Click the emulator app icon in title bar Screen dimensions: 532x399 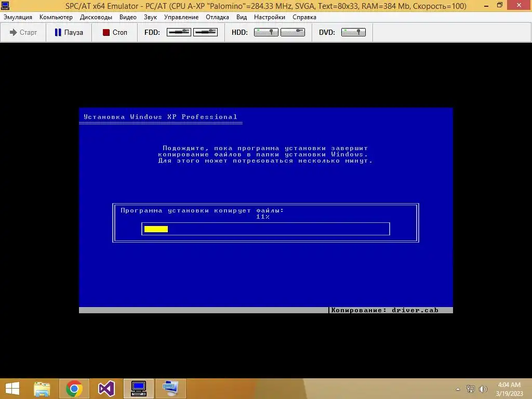5,5
